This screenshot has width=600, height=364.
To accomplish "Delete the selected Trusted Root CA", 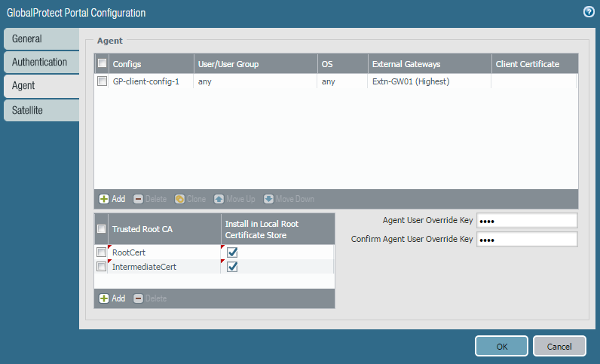I will 150,298.
